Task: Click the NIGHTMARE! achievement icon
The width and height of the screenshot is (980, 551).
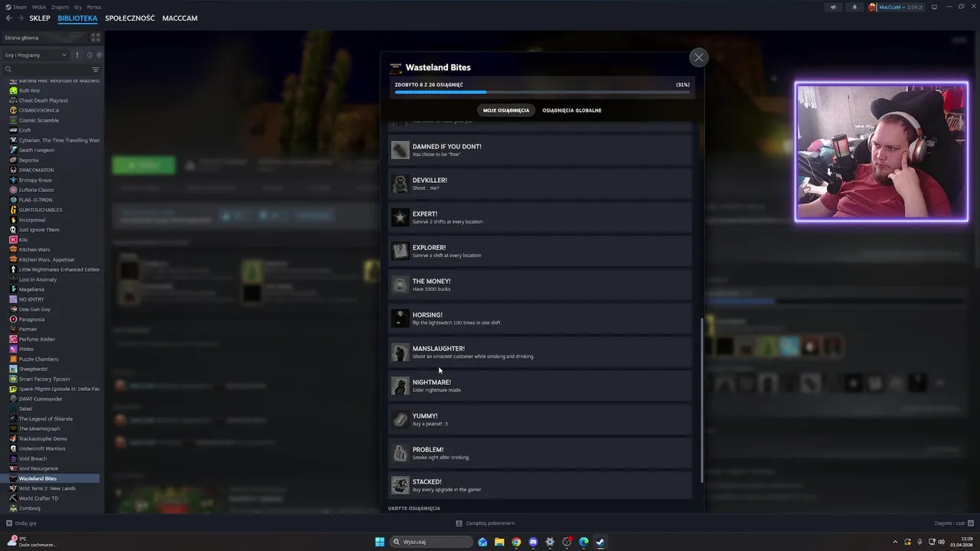Action: (400, 386)
